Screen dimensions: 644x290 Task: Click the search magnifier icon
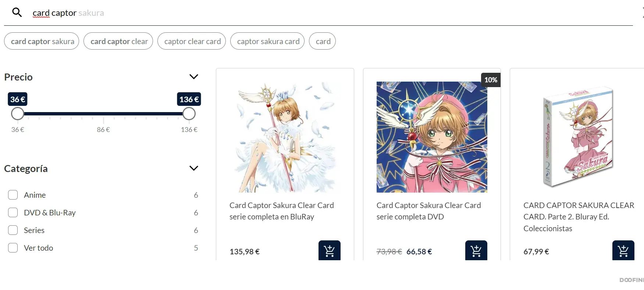pos(17,12)
